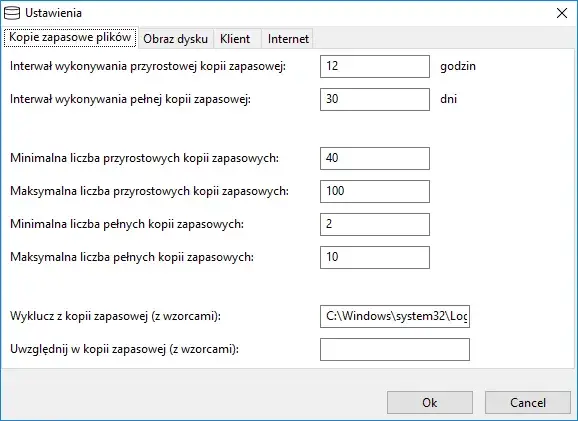Click the maximum incremental backups field showing 100

375,191
